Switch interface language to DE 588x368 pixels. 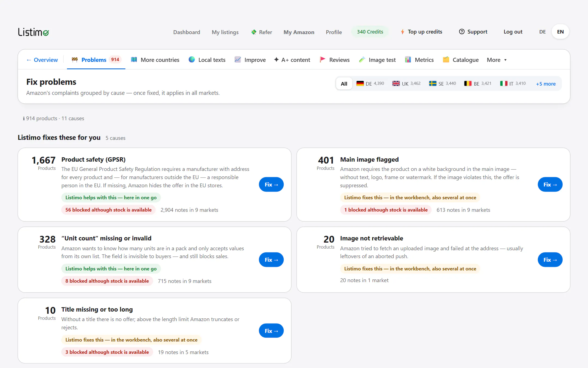click(542, 32)
